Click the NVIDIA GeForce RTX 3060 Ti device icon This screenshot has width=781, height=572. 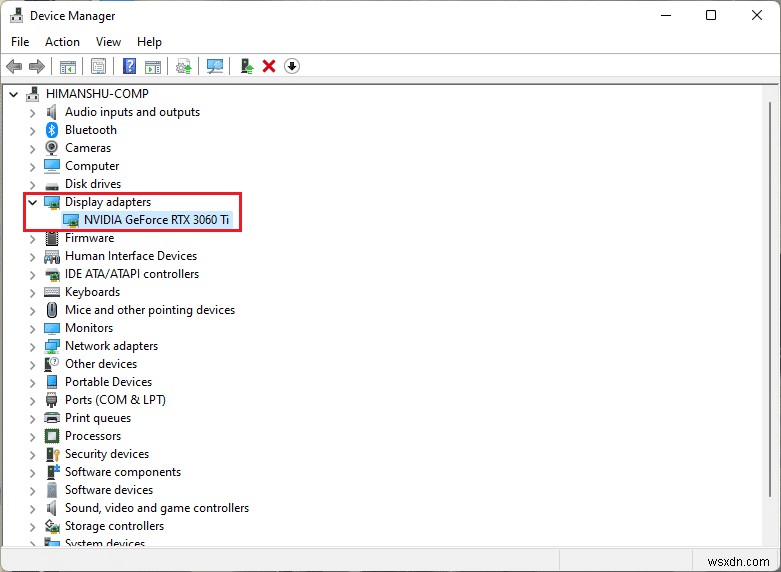tap(71, 220)
